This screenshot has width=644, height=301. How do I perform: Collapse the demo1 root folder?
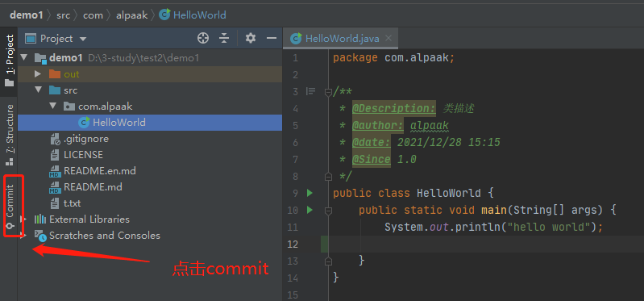coord(23,57)
